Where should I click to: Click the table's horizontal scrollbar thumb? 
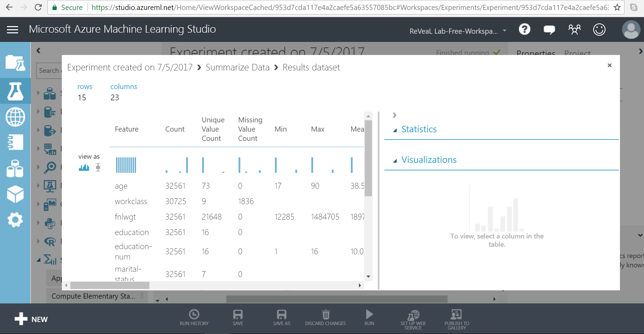[110, 285]
